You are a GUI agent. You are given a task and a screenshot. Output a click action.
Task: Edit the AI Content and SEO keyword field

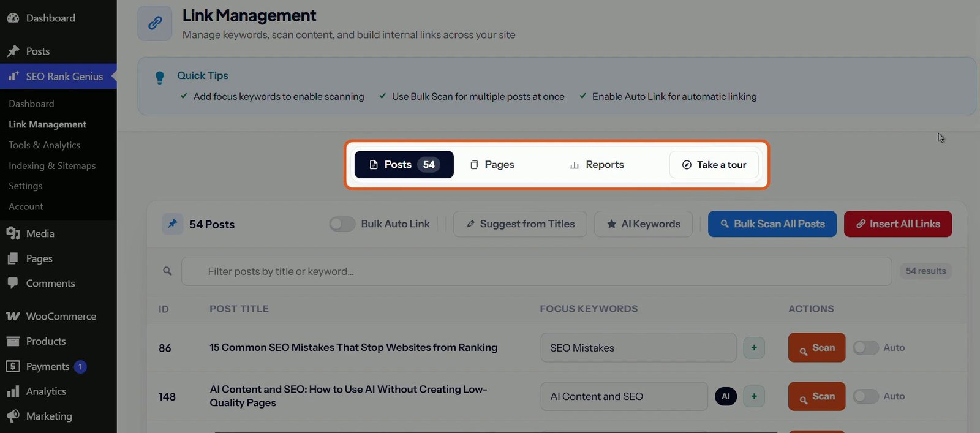(x=624, y=396)
